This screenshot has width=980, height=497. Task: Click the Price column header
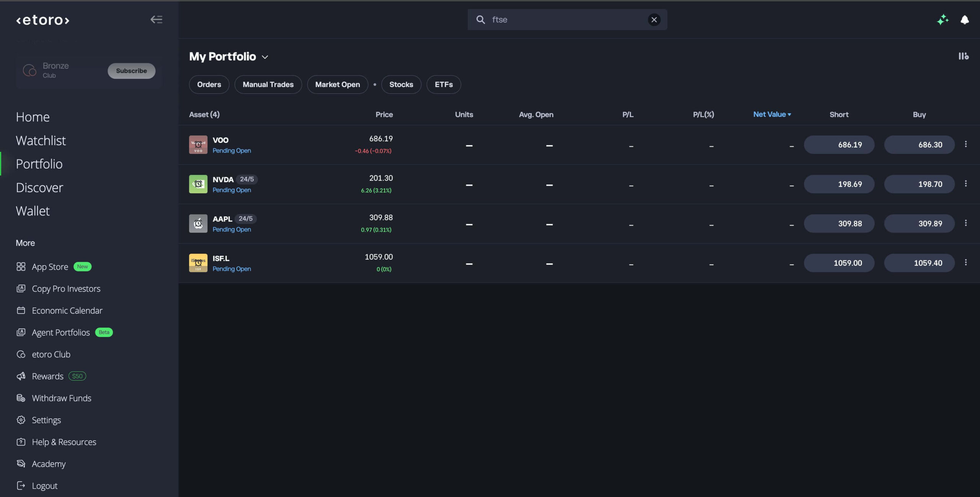pos(384,114)
